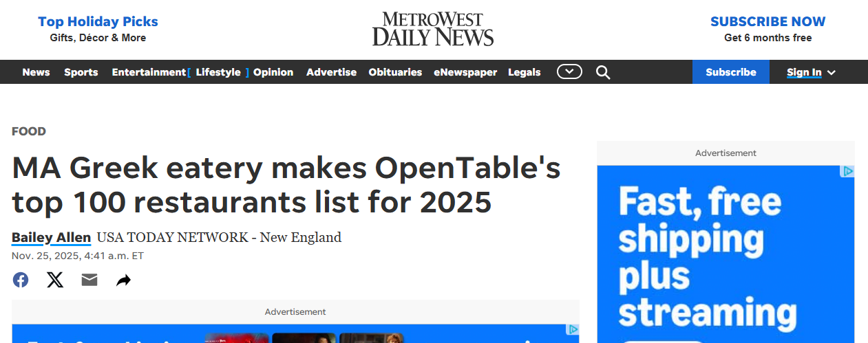Click the AdChoices icon on sidebar ad
868x343 pixels.
pos(848,171)
